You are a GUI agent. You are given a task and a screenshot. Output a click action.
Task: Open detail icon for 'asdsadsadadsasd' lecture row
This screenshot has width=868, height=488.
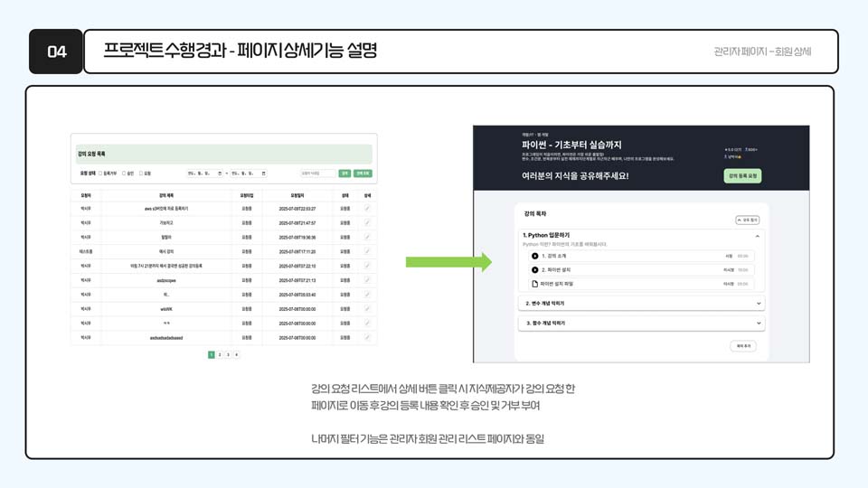click(367, 337)
